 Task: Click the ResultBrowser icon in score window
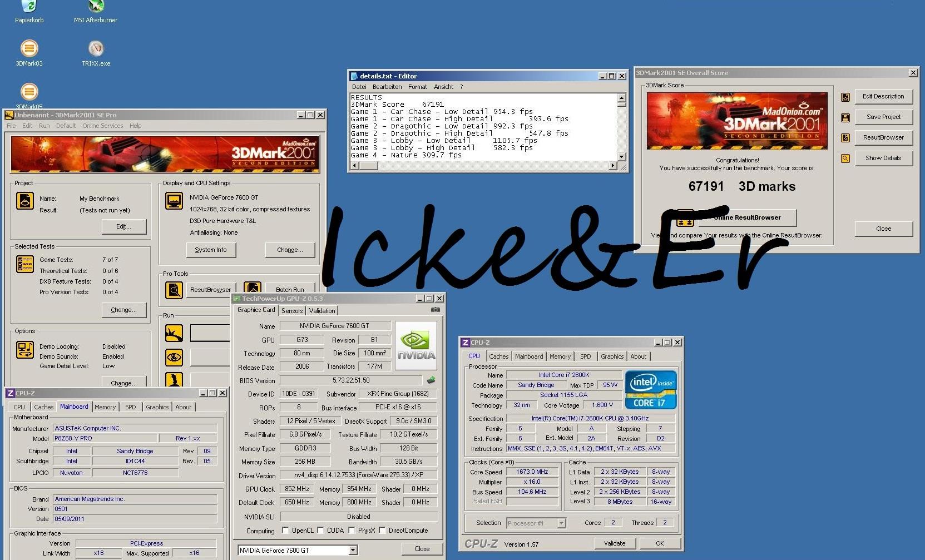[x=845, y=137]
